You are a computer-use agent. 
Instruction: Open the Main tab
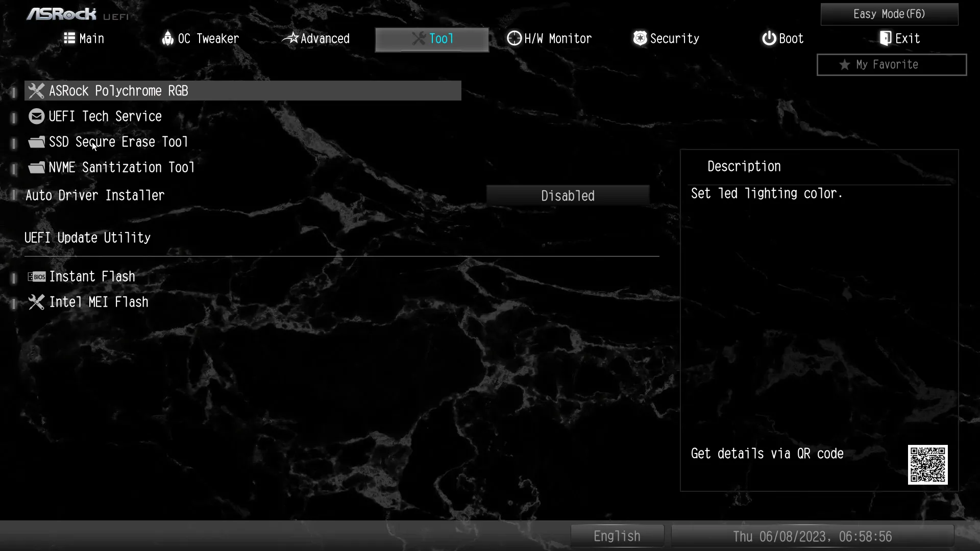84,39
